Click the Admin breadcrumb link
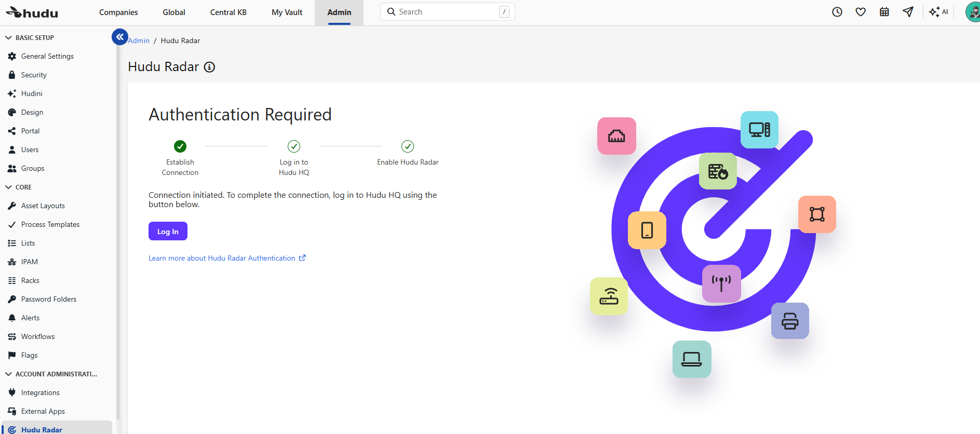The width and height of the screenshot is (980, 434). tap(139, 40)
